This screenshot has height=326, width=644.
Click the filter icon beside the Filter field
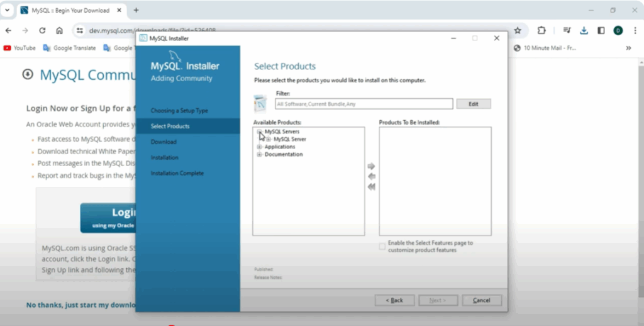click(x=260, y=103)
